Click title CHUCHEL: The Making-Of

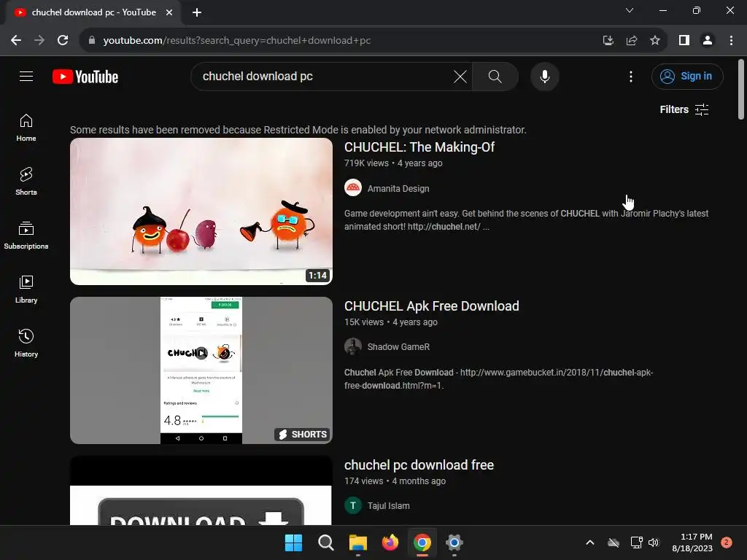(x=419, y=147)
